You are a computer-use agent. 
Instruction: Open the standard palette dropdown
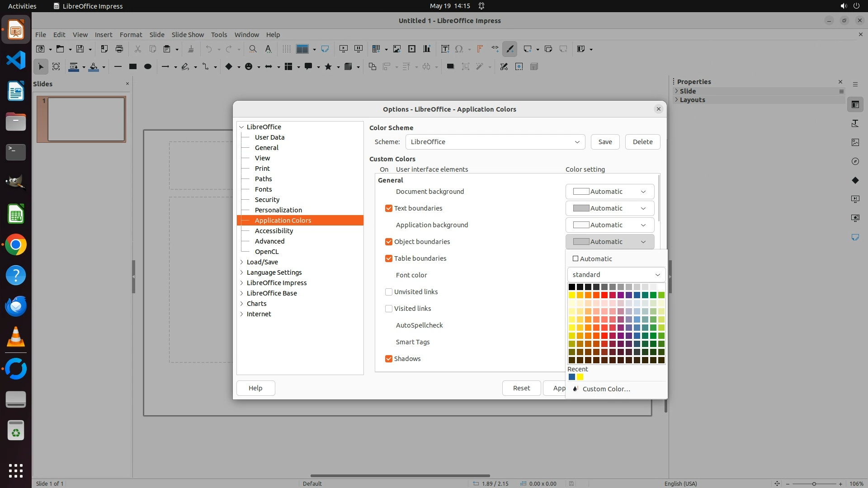click(x=616, y=275)
